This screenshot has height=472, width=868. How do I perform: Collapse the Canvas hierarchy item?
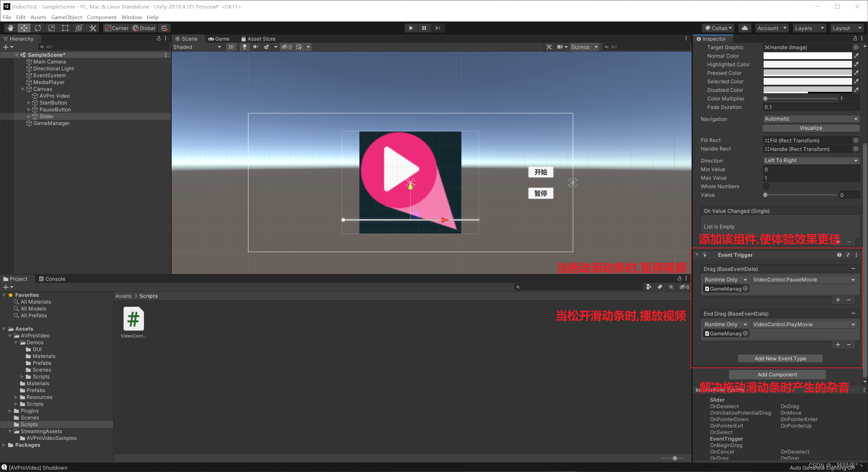[x=23, y=89]
